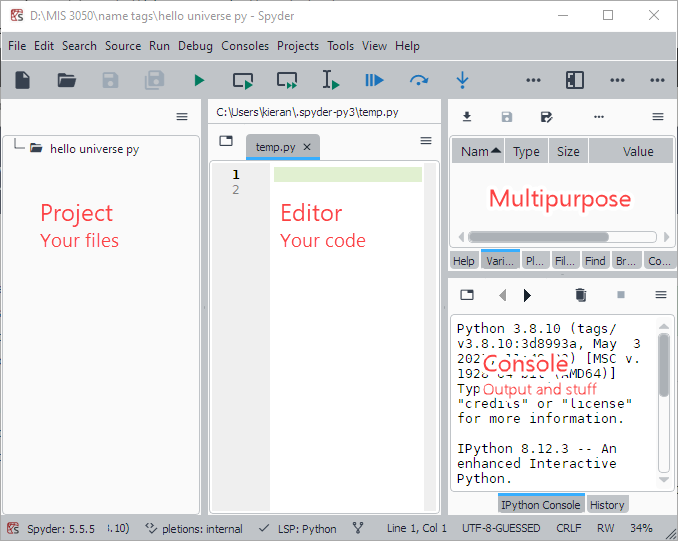
Task: Click line 1 in code editor
Action: [x=348, y=174]
